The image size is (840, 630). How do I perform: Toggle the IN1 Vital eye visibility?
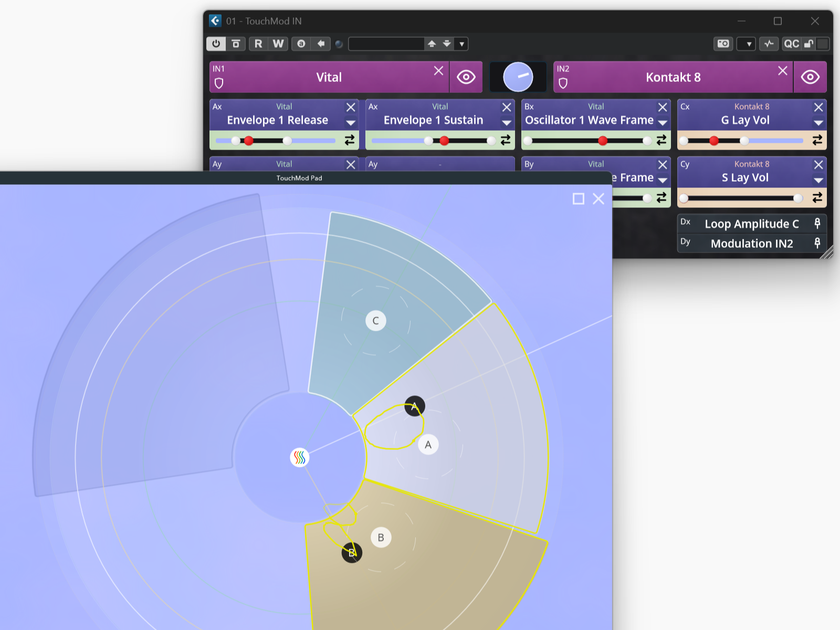(x=466, y=77)
